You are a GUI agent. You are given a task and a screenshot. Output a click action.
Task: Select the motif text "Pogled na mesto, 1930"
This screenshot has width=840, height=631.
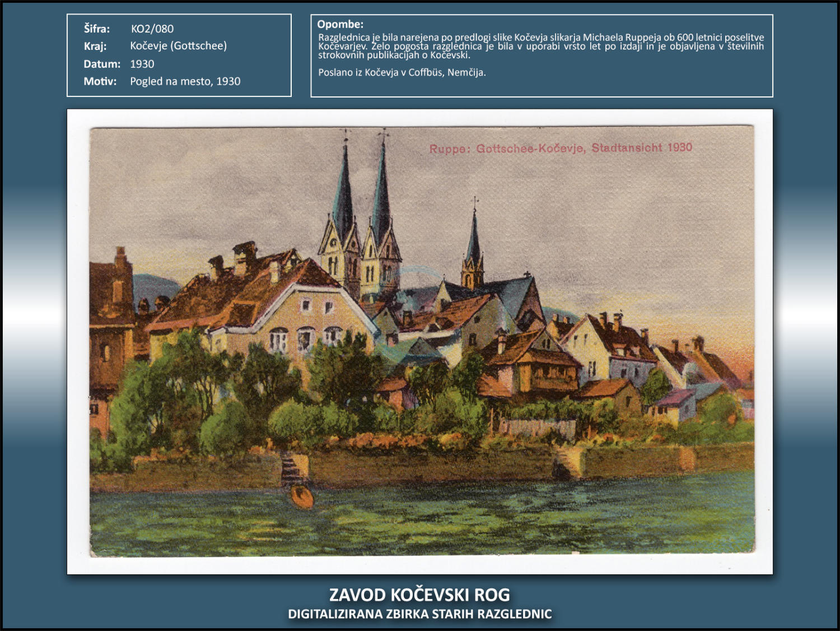click(x=185, y=81)
